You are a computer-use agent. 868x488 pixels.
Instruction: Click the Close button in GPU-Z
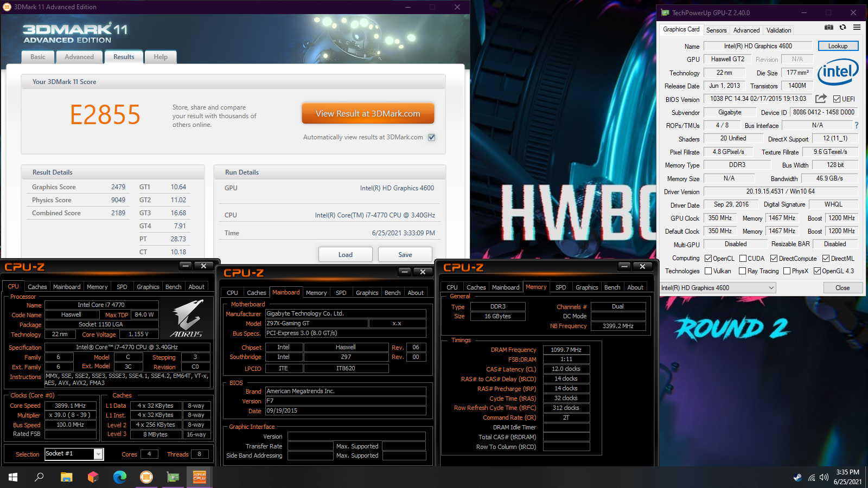coord(843,288)
